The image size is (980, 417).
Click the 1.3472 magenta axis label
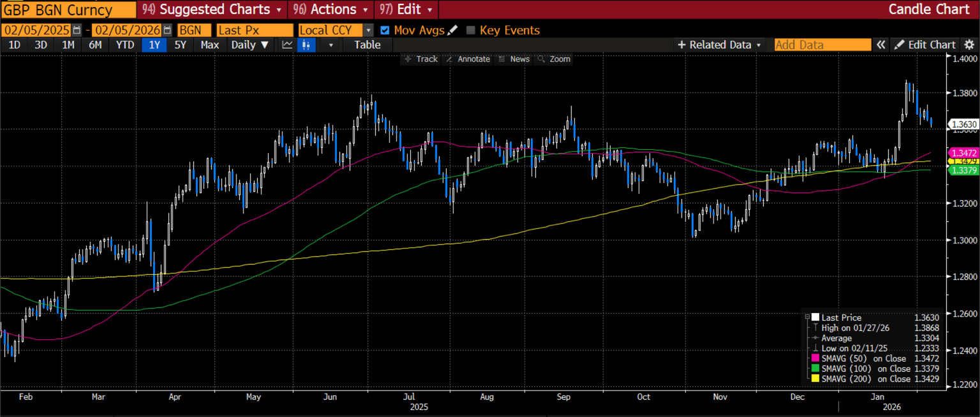pyautogui.click(x=965, y=153)
